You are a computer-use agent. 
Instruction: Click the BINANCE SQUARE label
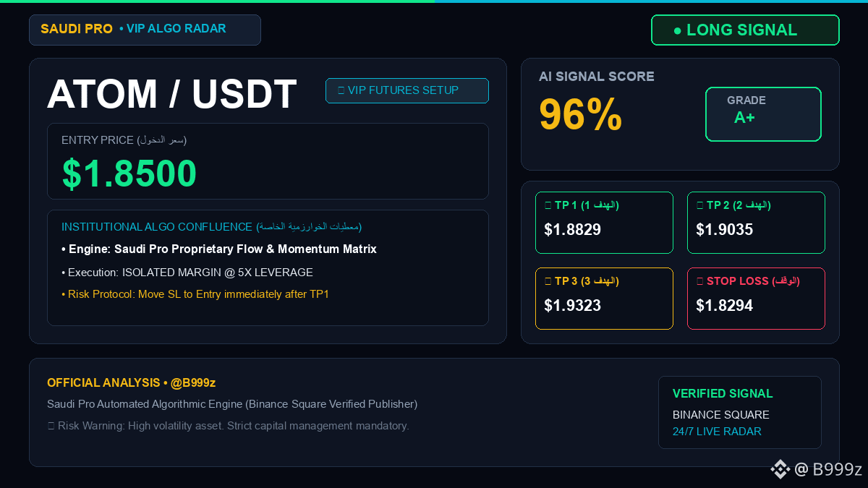tap(721, 415)
